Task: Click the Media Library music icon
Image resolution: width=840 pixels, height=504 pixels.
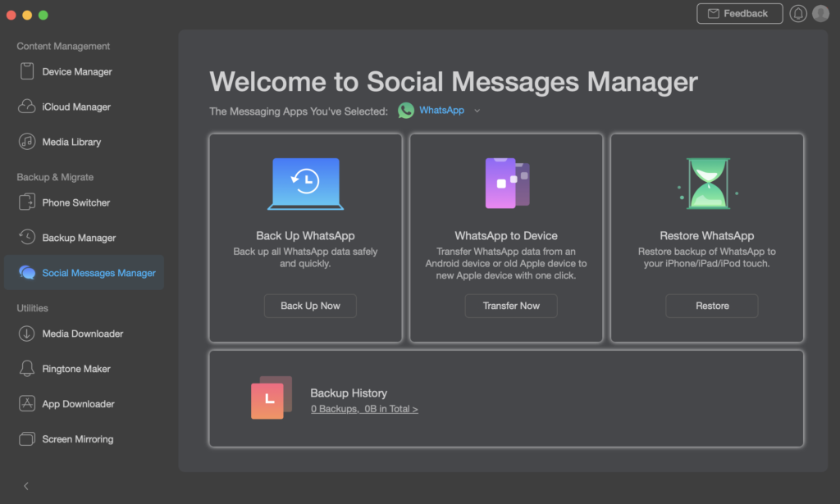Action: click(x=27, y=142)
